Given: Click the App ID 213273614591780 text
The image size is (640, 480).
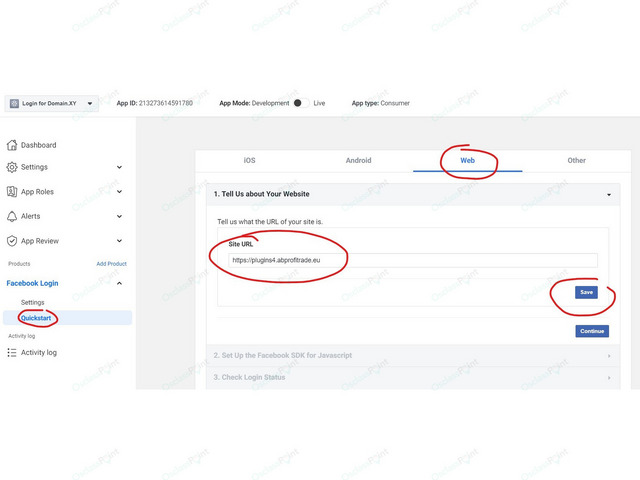Looking at the screenshot, I should [155, 103].
